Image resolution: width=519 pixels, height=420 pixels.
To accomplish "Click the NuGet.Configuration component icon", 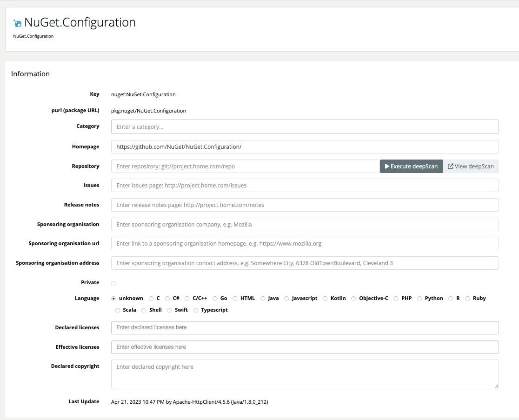I will (x=17, y=23).
